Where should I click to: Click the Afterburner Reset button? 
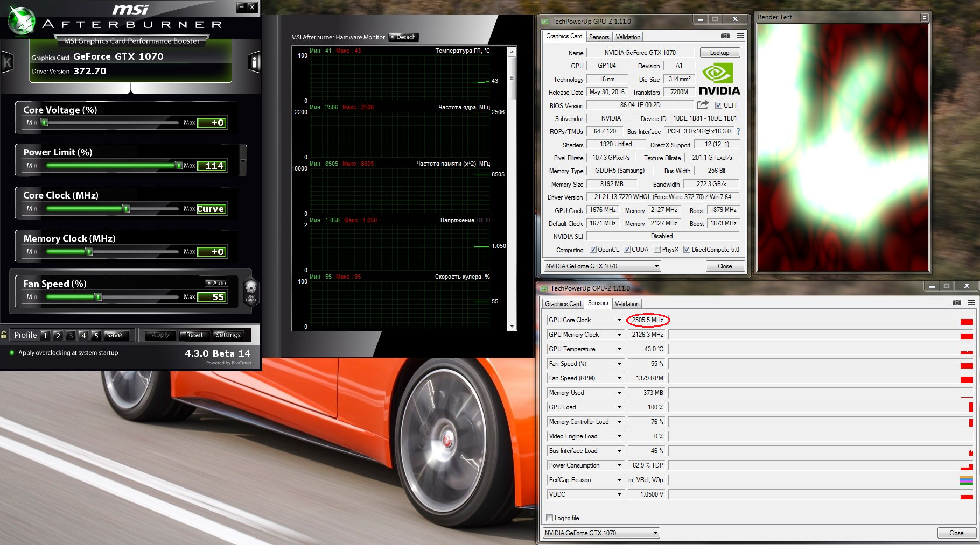(194, 335)
